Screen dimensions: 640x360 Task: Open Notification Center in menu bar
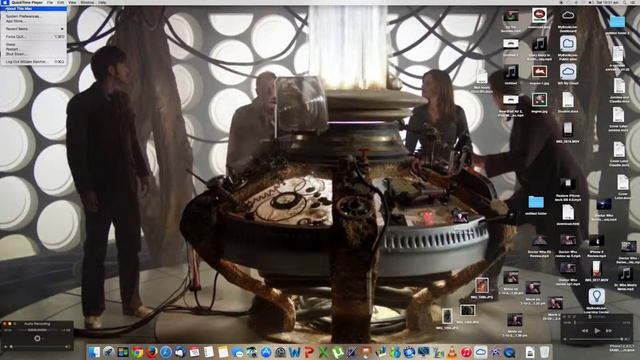633,2
